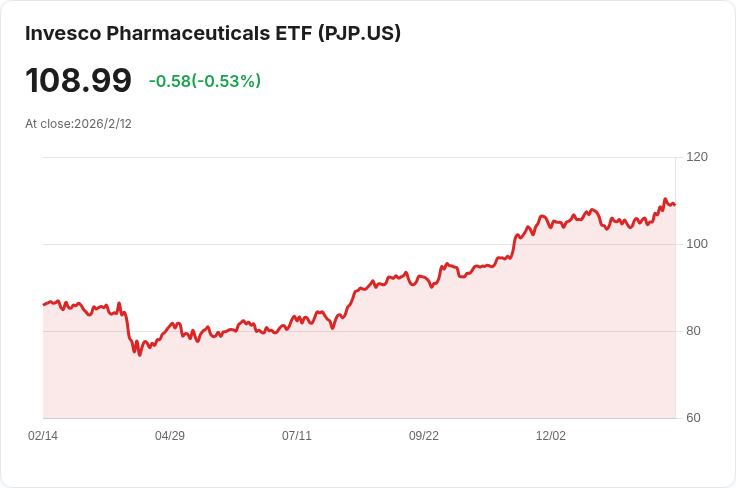The width and height of the screenshot is (736, 488).
Task: Click the 60 y-axis label
Action: click(693, 418)
